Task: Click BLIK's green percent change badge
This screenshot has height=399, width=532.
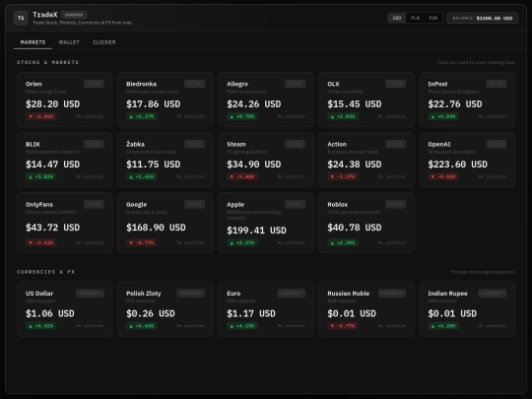Action: (41, 176)
